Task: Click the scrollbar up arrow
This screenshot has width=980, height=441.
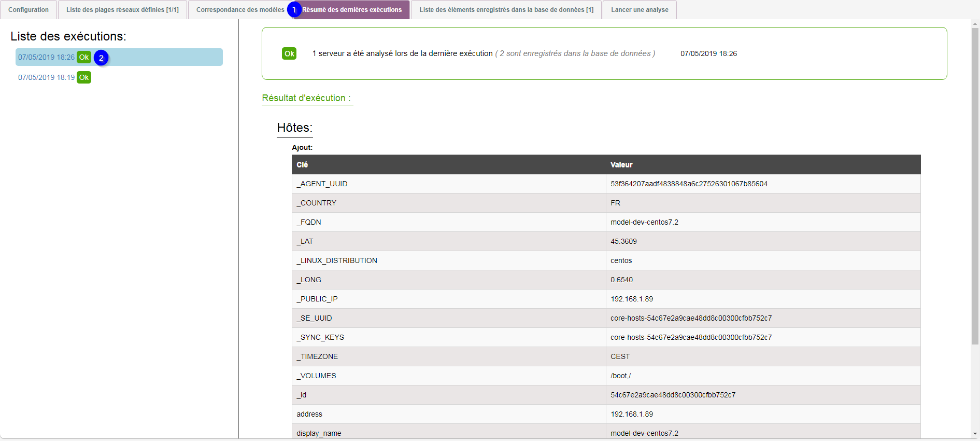Action: tap(975, 24)
